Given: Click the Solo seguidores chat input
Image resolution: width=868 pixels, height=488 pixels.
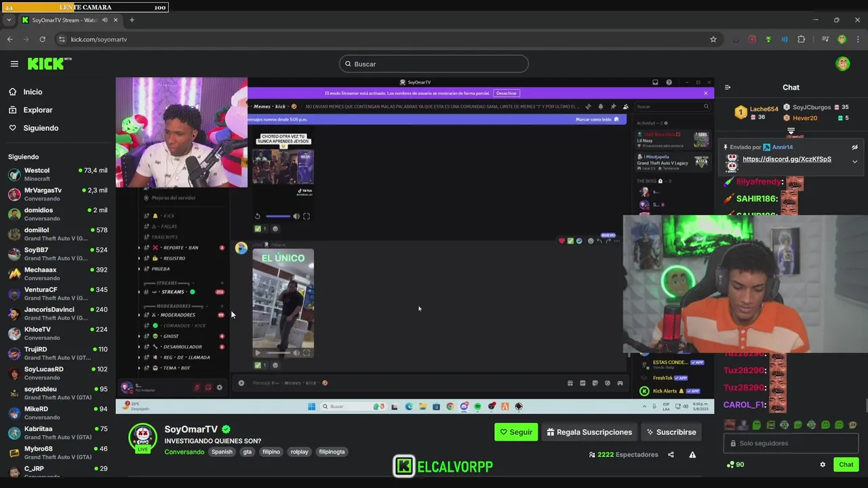Looking at the screenshot, I should pyautogui.click(x=791, y=443).
